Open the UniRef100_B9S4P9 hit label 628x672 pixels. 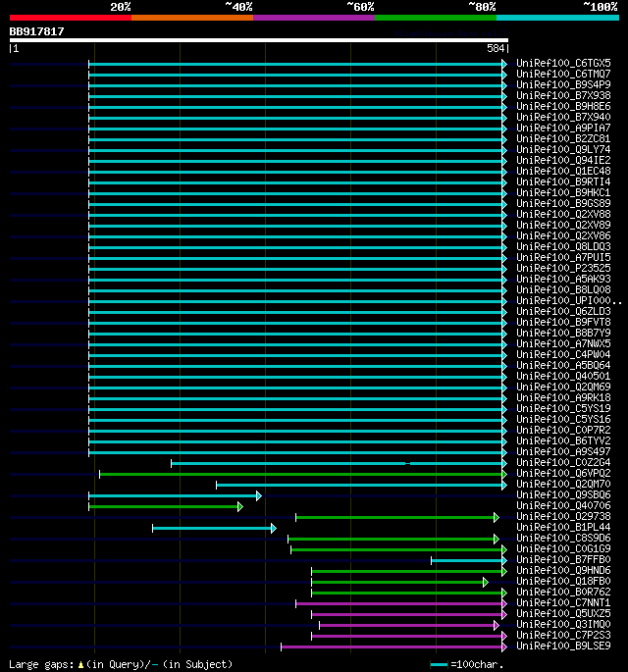point(563,84)
